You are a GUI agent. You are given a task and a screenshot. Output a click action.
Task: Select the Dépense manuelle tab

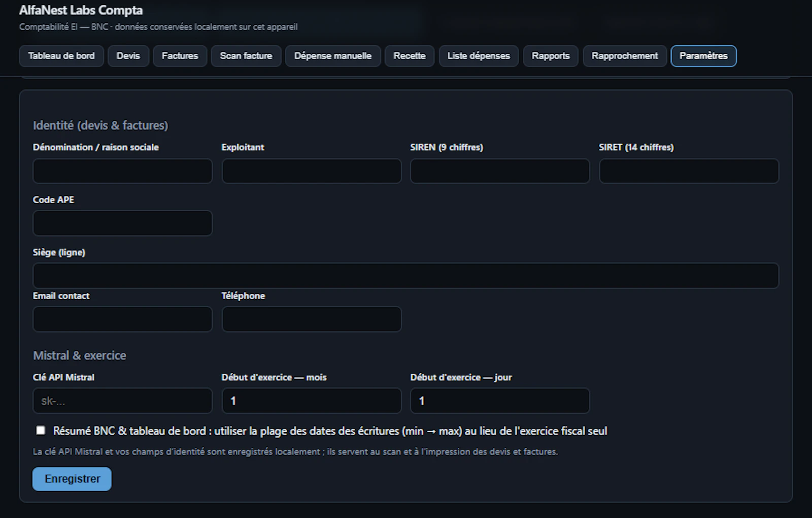coord(333,56)
